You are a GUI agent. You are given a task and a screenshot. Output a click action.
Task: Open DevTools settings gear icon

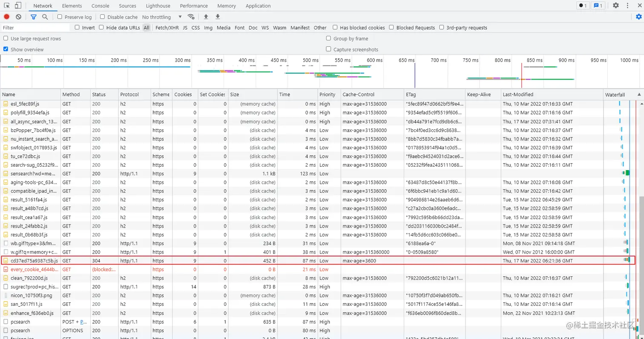[x=616, y=6]
